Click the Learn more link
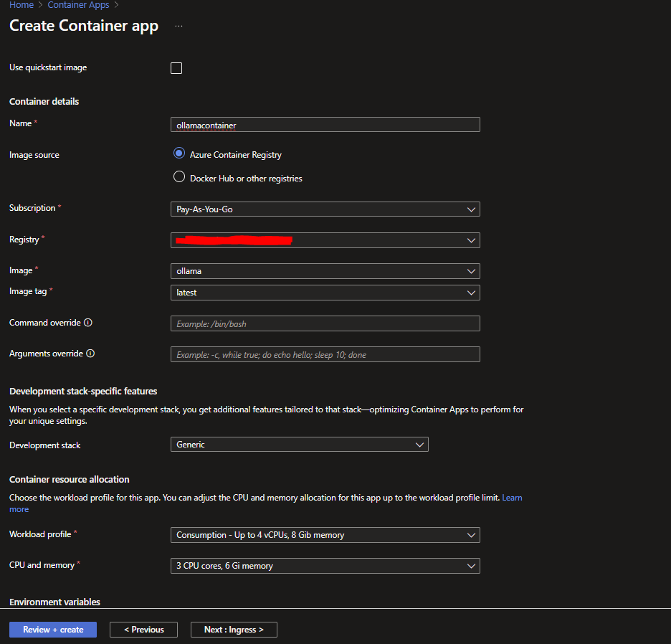Viewport: 671px width, 644px height. pyautogui.click(x=512, y=498)
